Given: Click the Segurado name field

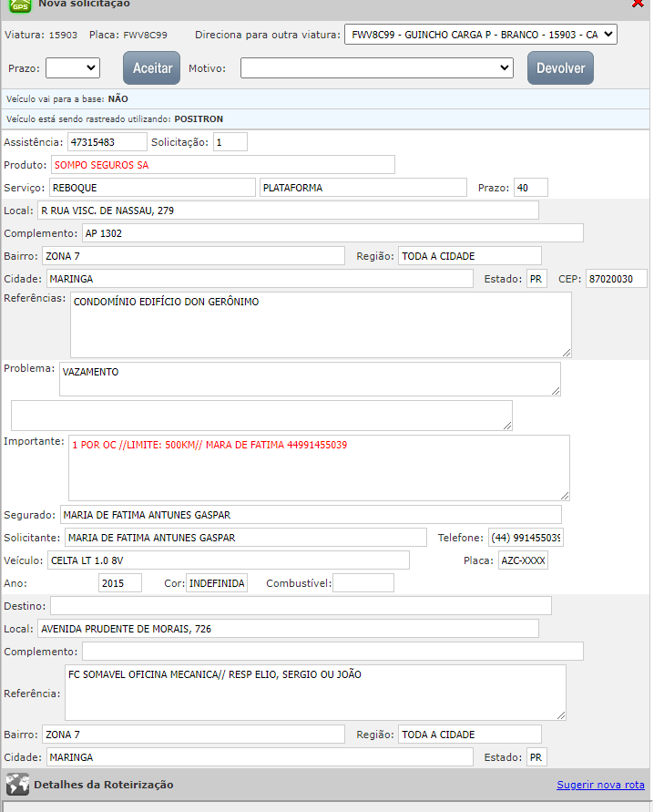Looking at the screenshot, I should point(311,515).
